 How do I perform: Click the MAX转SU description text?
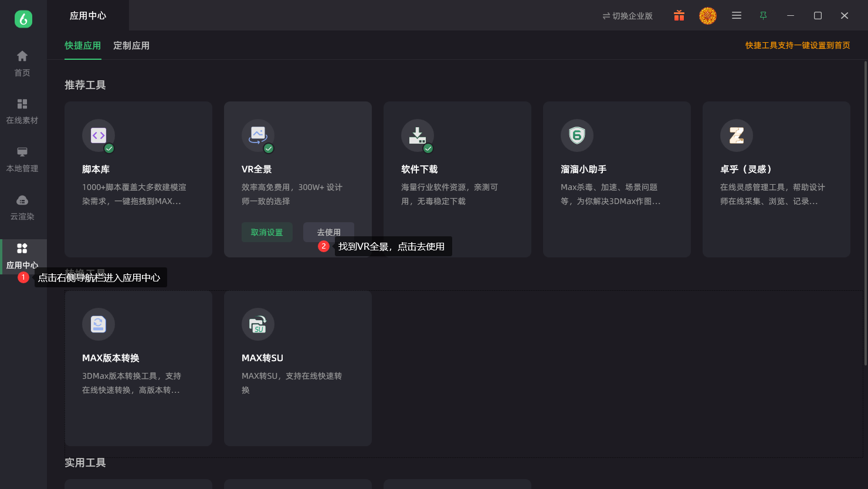coord(291,383)
